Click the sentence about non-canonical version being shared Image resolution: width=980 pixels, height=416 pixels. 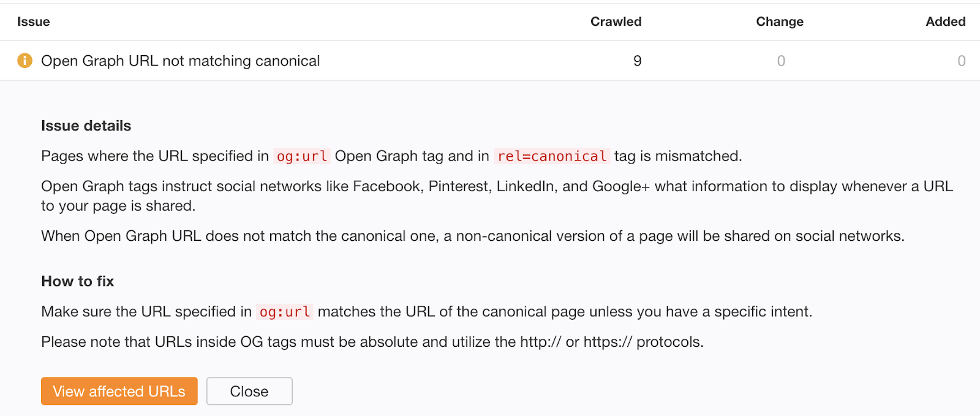click(472, 236)
